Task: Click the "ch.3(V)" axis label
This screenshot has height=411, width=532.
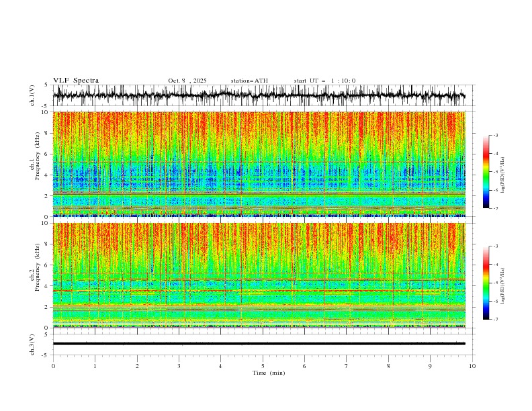Action: coord(32,345)
